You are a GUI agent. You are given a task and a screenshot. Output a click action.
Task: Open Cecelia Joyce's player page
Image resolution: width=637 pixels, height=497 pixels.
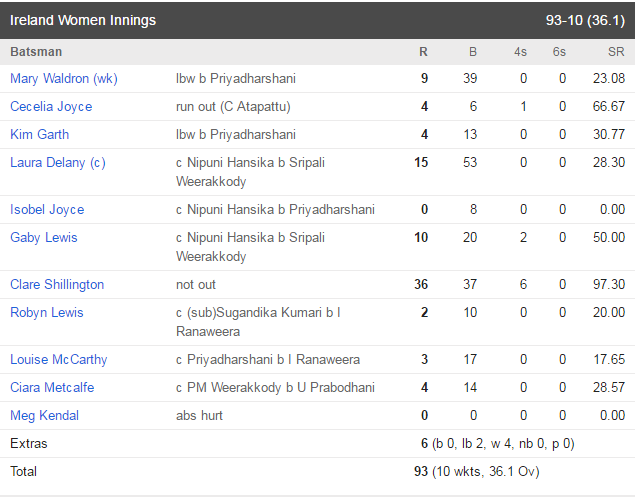[51, 106]
